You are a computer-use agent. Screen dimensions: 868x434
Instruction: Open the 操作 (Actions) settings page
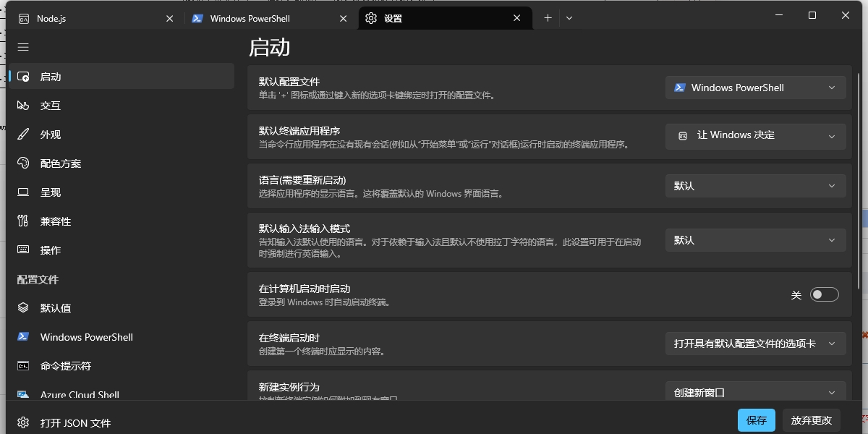[51, 250]
